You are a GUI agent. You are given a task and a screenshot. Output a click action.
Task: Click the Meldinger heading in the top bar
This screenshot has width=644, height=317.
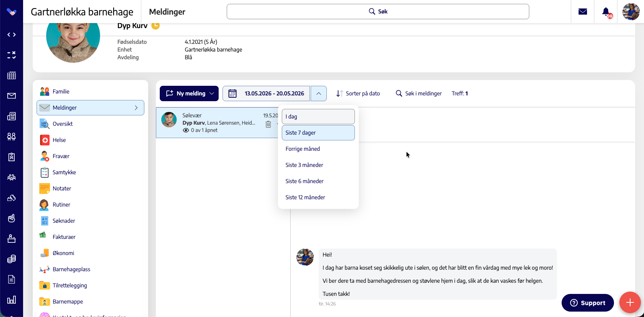coord(167,12)
